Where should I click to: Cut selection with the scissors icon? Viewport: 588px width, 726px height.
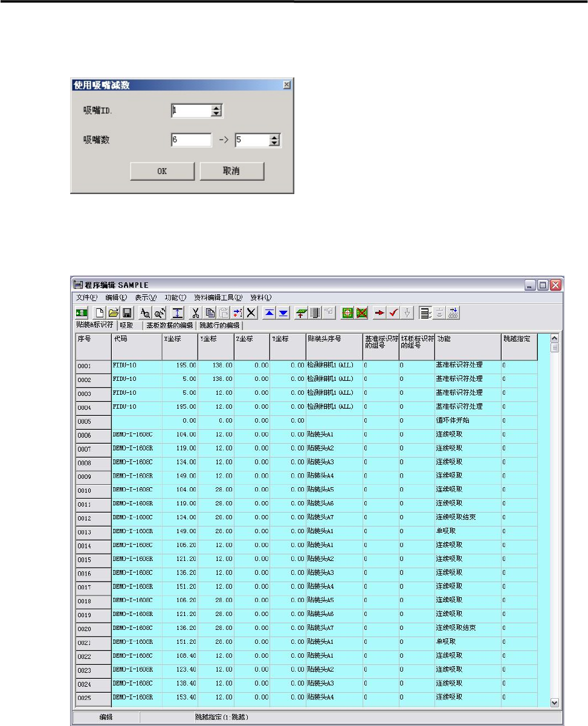coord(196,313)
